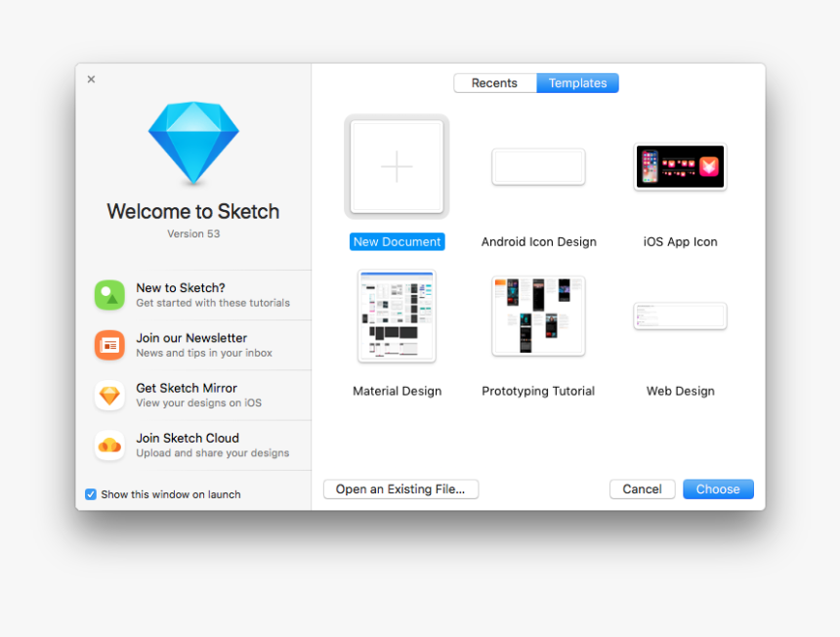This screenshot has height=637, width=840.
Task: Click View your designs on iOS subtitle
Action: pos(198,403)
